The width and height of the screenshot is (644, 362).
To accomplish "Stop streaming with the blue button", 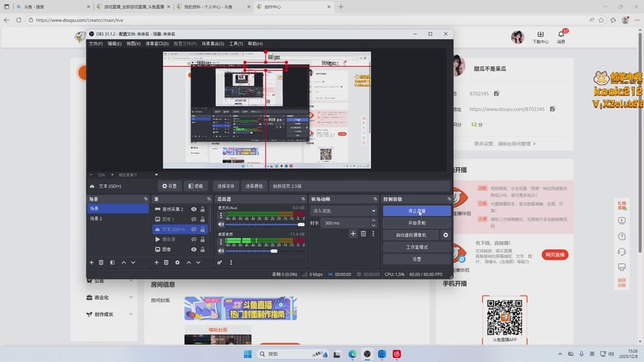I will click(x=417, y=211).
